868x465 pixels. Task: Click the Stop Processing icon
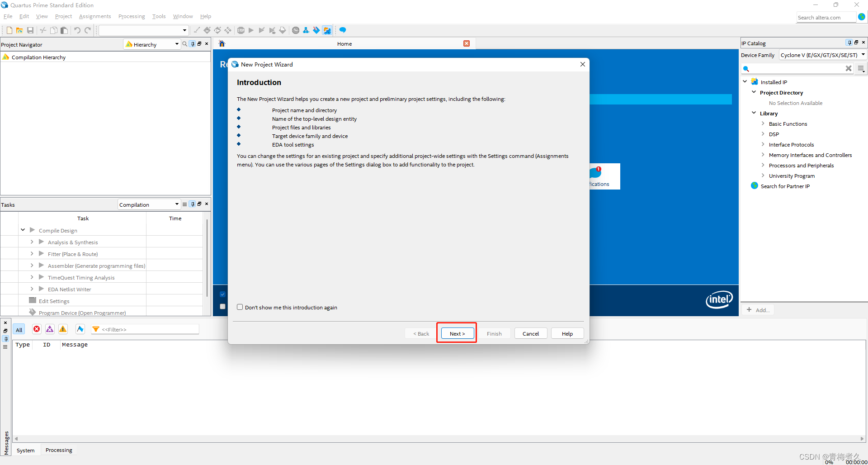(241, 30)
